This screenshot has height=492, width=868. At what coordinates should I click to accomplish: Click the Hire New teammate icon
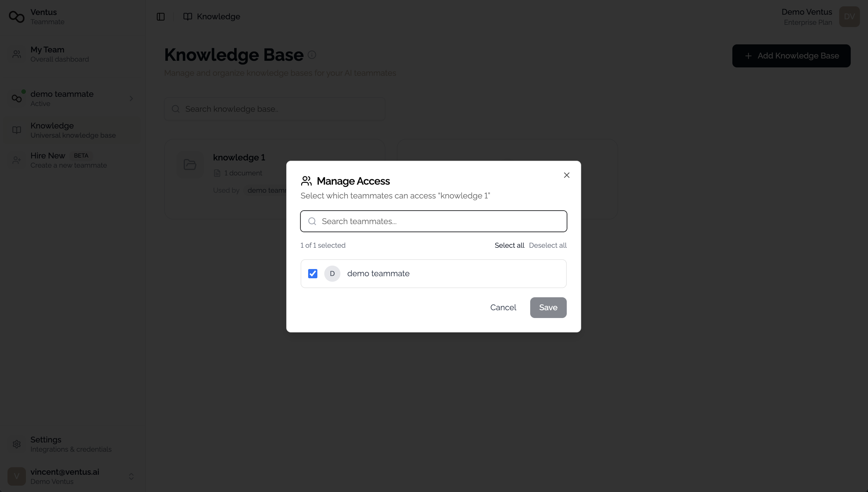(16, 160)
